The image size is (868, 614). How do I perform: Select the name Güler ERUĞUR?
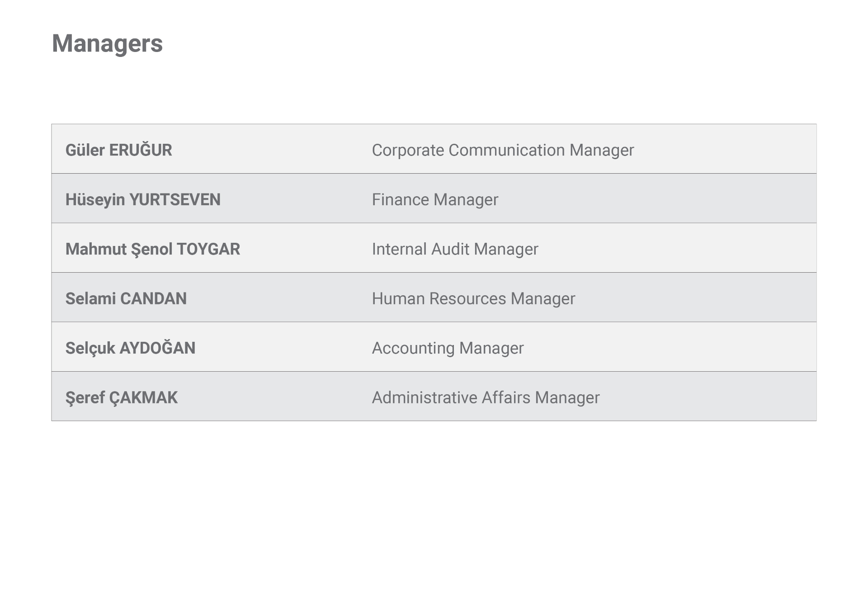[x=118, y=150]
